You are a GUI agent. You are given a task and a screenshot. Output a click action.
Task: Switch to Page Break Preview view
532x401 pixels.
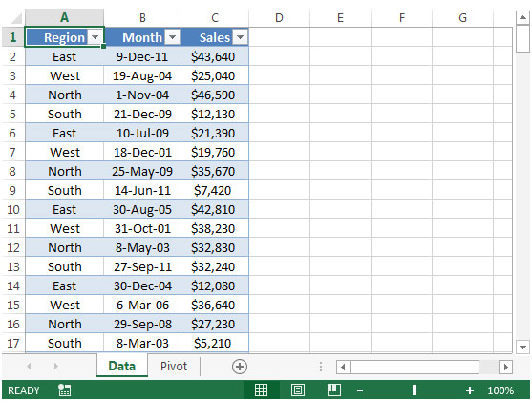334,390
